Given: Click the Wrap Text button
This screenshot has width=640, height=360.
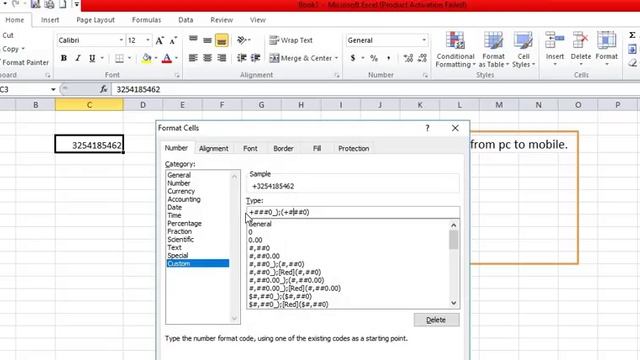Looking at the screenshot, I should click(291, 40).
